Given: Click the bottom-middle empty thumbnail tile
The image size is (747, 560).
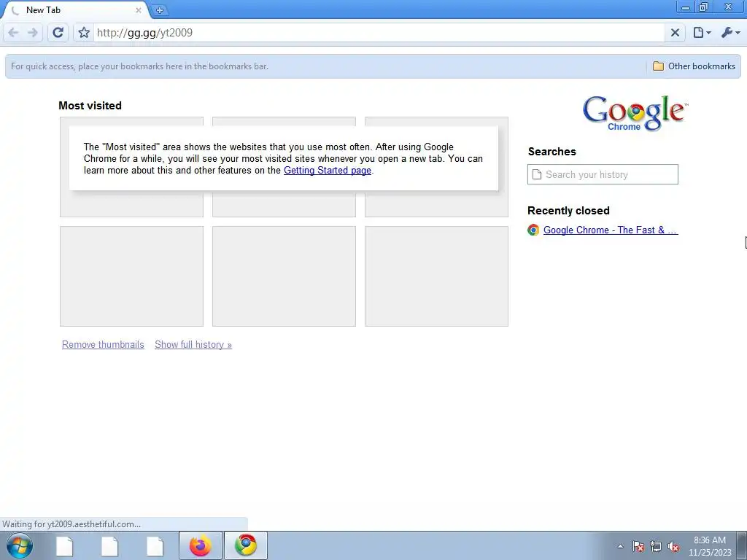Looking at the screenshot, I should click(284, 276).
